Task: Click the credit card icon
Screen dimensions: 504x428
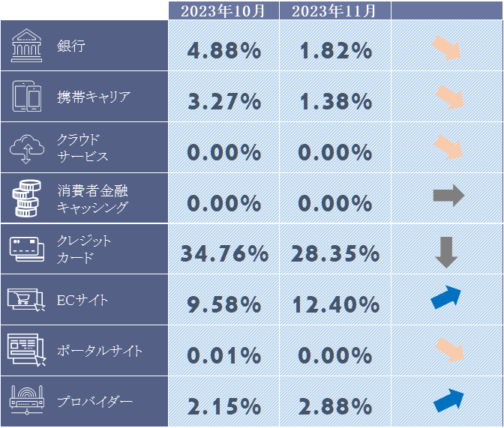Action: coord(27,248)
